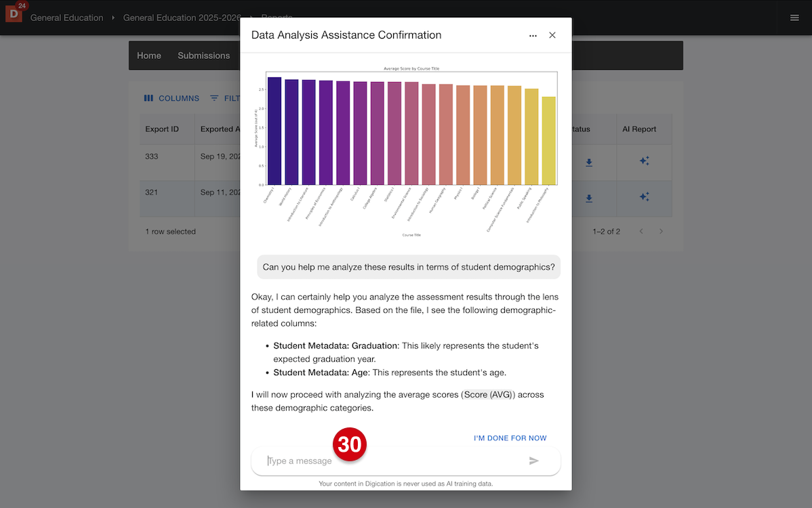812x508 pixels.
Task: Click the Score (AVG) code label
Action: coord(488,395)
